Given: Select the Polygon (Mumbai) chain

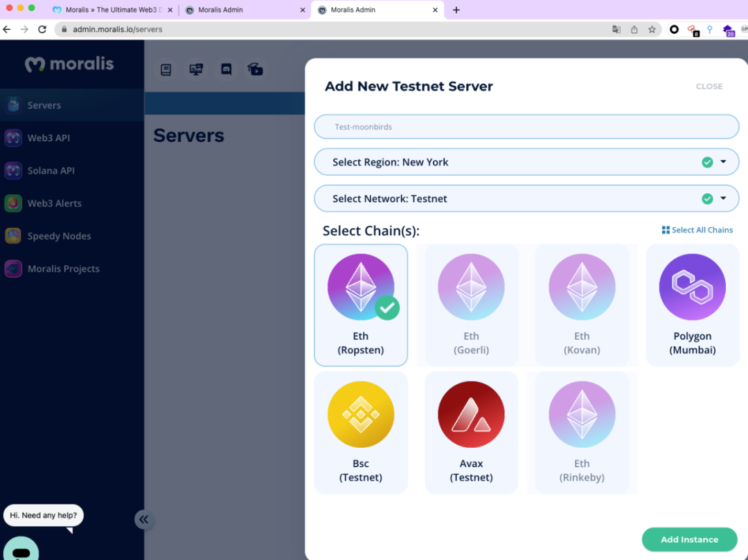Looking at the screenshot, I should (x=692, y=305).
